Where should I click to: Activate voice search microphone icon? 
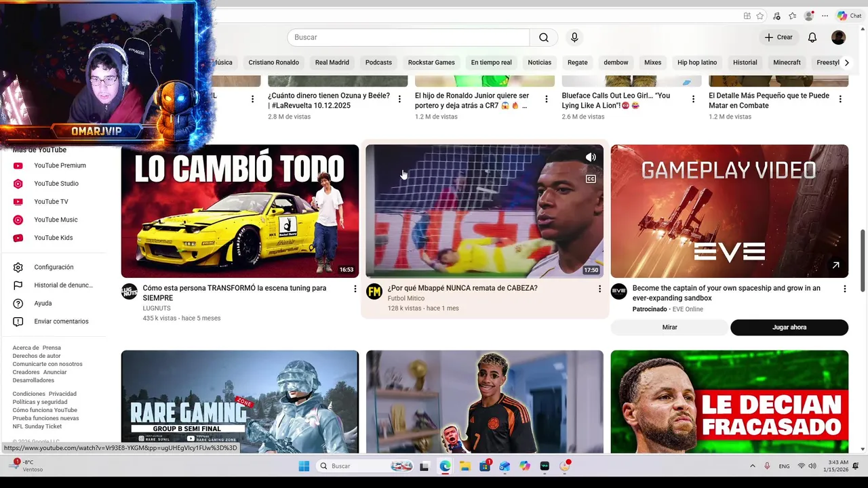tap(574, 37)
